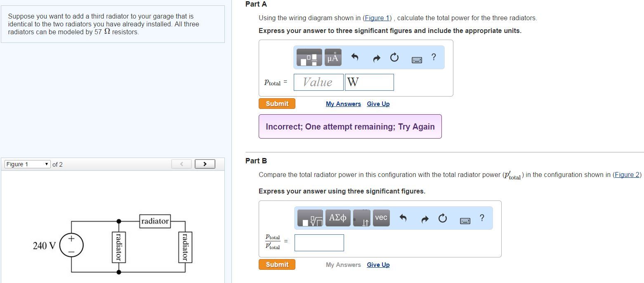The width and height of the screenshot is (644, 283).
Task: Open the Greek letters ΑΣϕ palette
Action: (x=338, y=218)
